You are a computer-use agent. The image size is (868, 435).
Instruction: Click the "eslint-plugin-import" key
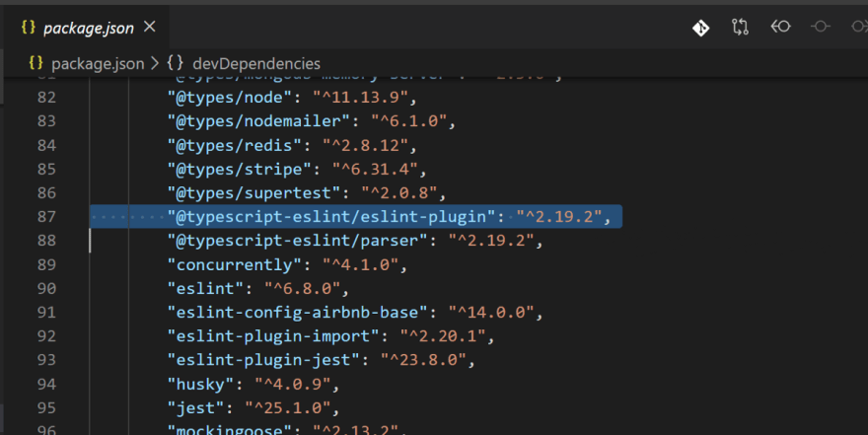click(x=273, y=336)
